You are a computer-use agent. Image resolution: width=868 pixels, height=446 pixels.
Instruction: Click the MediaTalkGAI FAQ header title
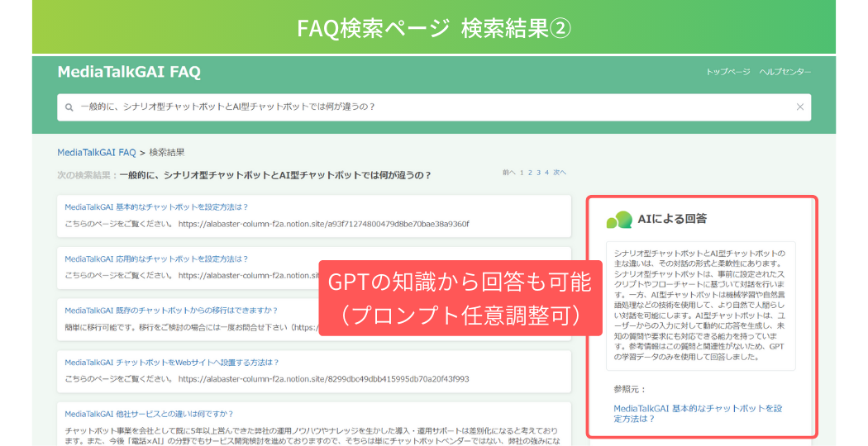(x=129, y=72)
